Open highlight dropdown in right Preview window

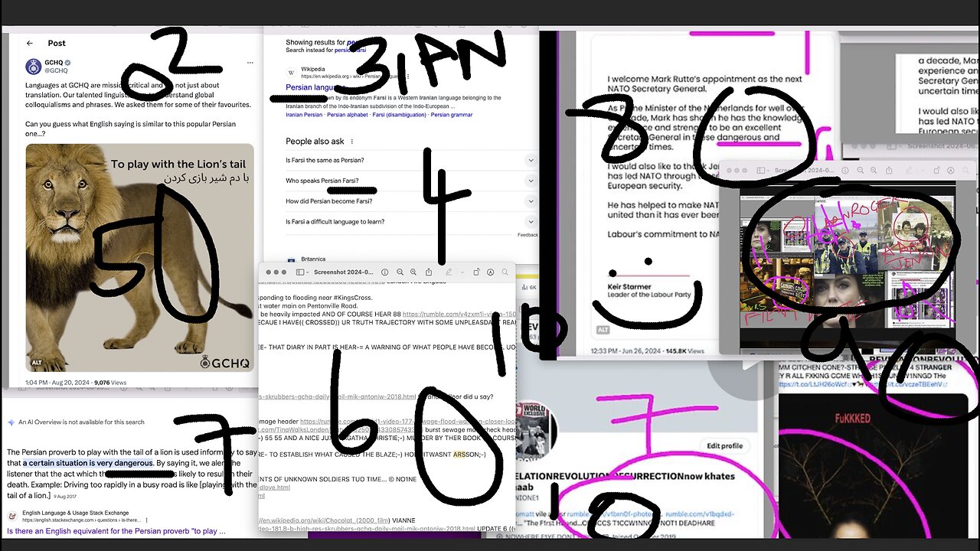pyautogui.click(x=923, y=171)
